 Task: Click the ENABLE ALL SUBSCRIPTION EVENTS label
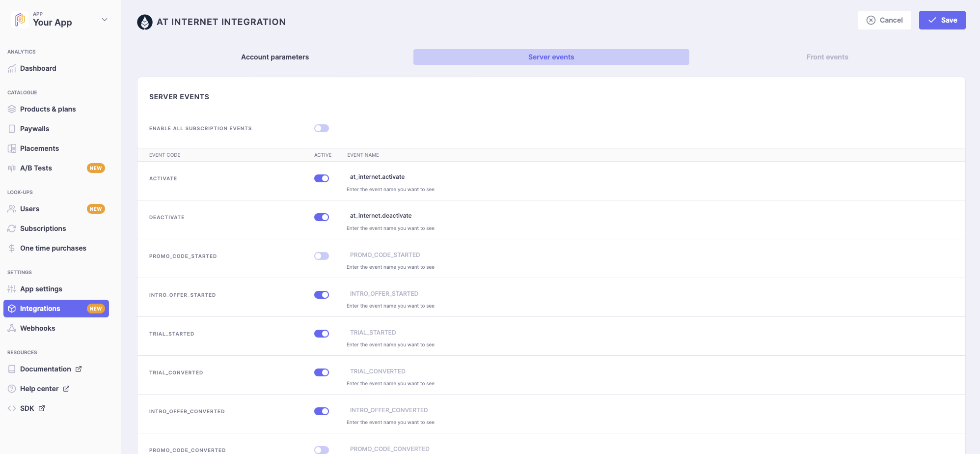[200, 128]
